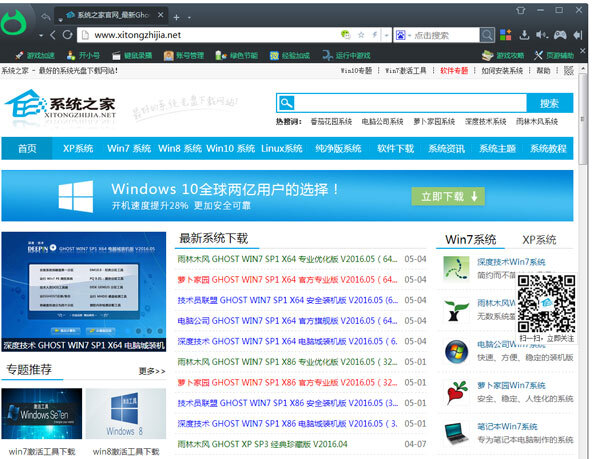Open 页游辅助 tools toolbar item

[x=554, y=55]
